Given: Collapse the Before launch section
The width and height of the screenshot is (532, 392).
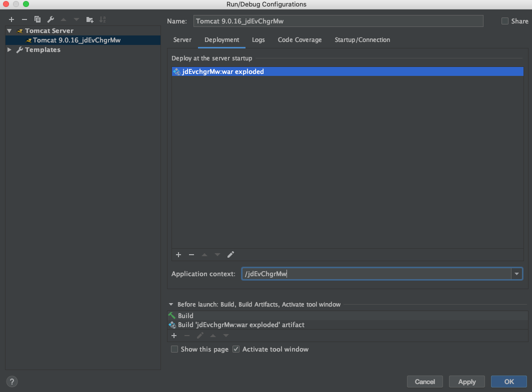Looking at the screenshot, I should [x=171, y=304].
